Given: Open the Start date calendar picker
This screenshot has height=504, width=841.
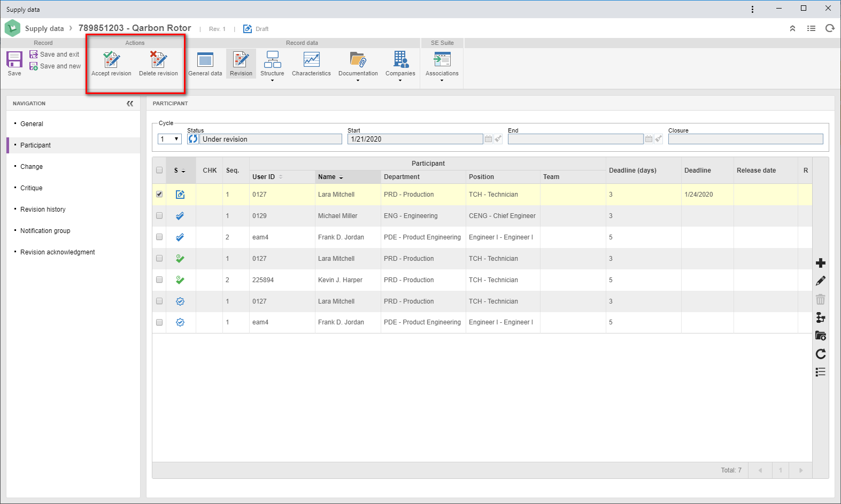Looking at the screenshot, I should [x=488, y=139].
